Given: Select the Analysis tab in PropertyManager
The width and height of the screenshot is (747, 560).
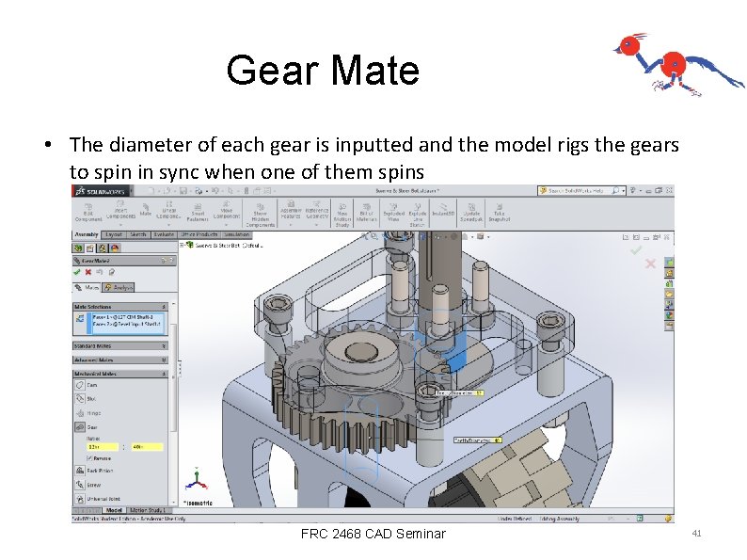Looking at the screenshot, I should click(x=119, y=287).
